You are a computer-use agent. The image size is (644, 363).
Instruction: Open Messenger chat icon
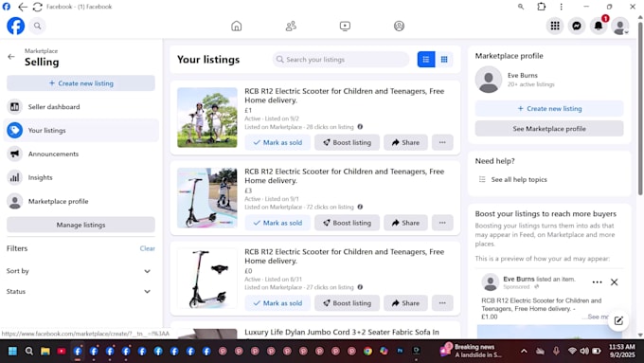(577, 26)
